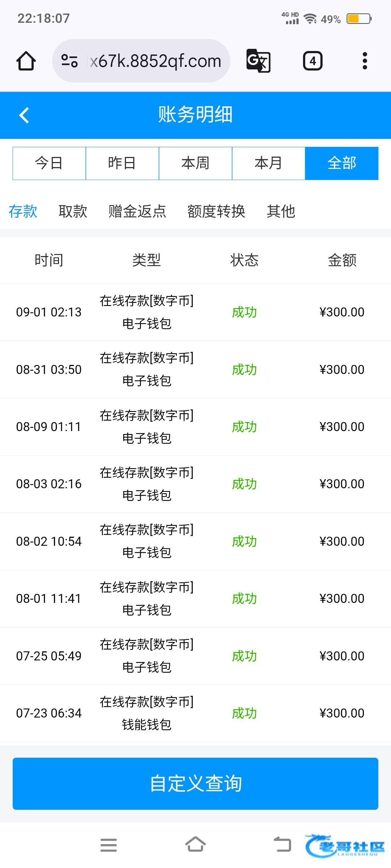This screenshot has width=391, height=868.
Task: Show the 额度转换 records
Action: (x=216, y=211)
